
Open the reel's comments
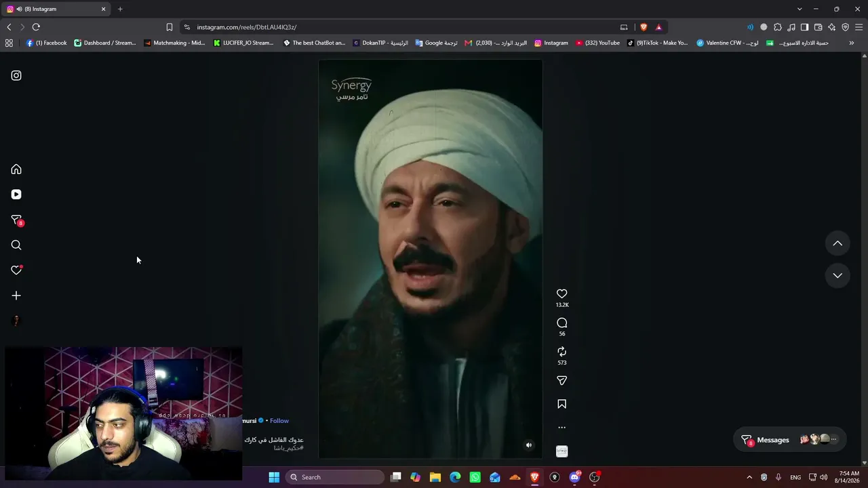(x=561, y=323)
